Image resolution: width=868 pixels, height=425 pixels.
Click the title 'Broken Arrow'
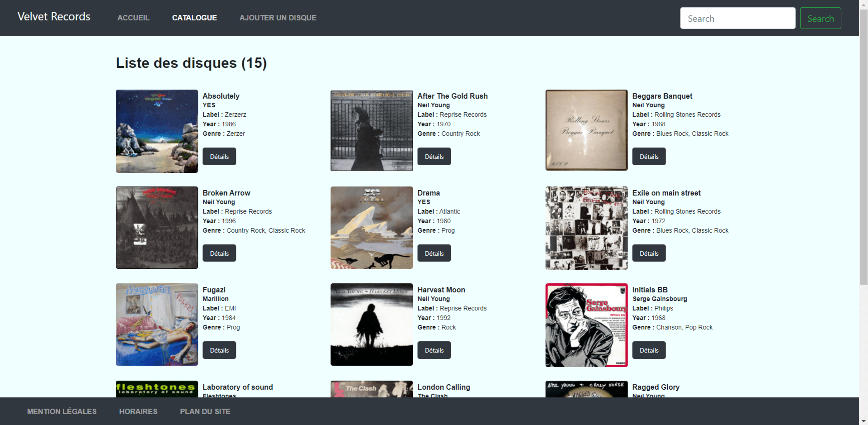pyautogui.click(x=226, y=193)
